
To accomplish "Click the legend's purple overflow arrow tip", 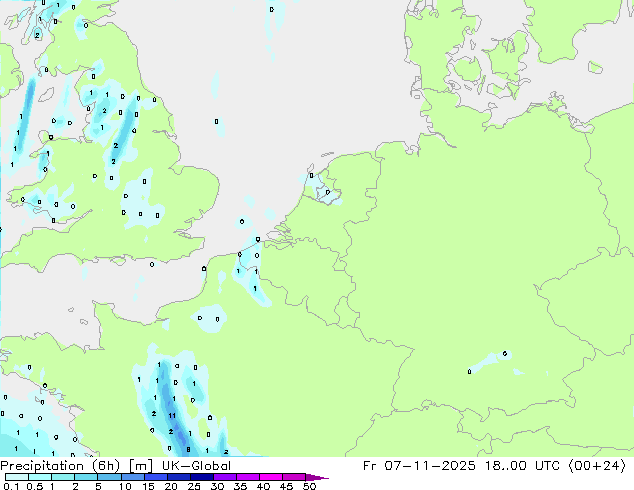I will [318, 477].
